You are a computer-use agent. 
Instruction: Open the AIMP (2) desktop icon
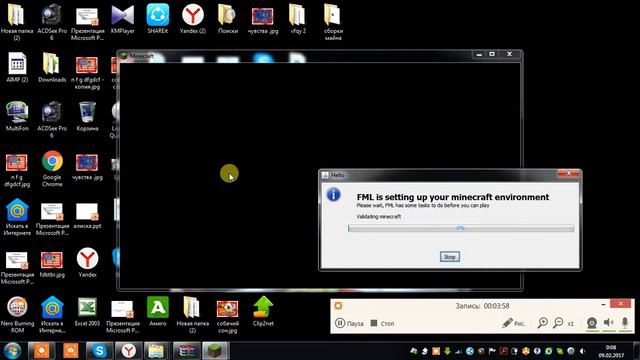tap(17, 68)
